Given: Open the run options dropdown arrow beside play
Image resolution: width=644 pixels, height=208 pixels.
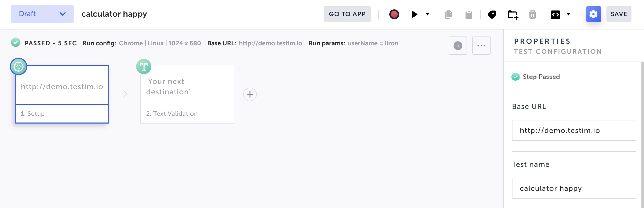Looking at the screenshot, I should (427, 14).
